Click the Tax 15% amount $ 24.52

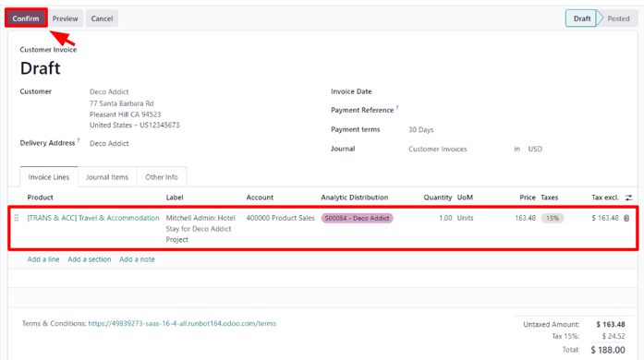(614, 336)
